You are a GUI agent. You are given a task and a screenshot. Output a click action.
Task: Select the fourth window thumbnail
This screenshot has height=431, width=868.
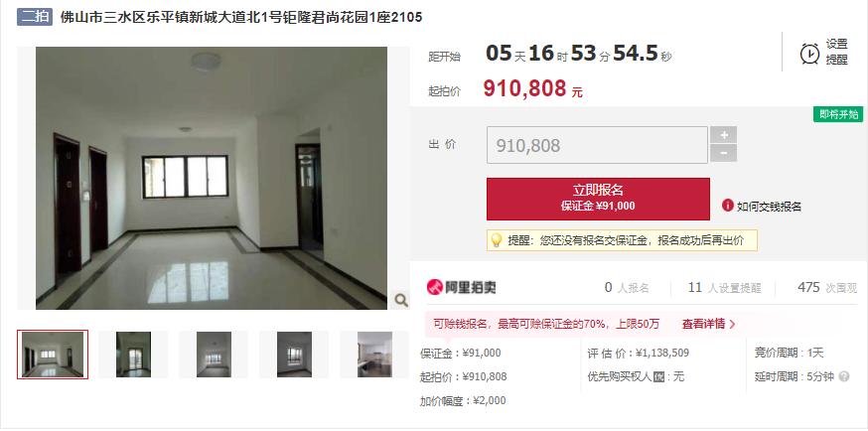[x=294, y=355]
